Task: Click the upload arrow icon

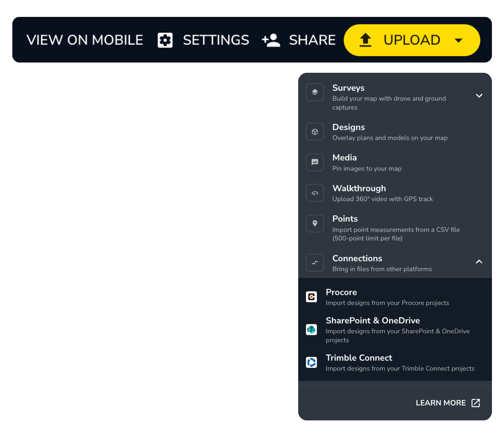Action: click(365, 40)
